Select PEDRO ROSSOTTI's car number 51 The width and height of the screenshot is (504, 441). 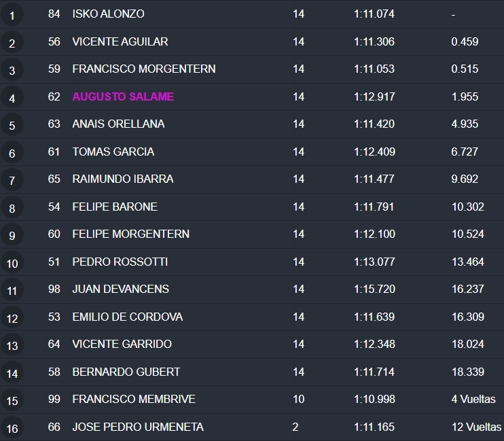pos(54,262)
